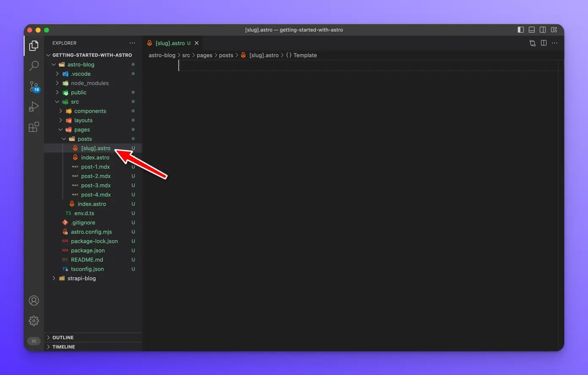Screen dimensions: 588x375
Task: Open the Manage gear settings icon
Action: coord(34,321)
